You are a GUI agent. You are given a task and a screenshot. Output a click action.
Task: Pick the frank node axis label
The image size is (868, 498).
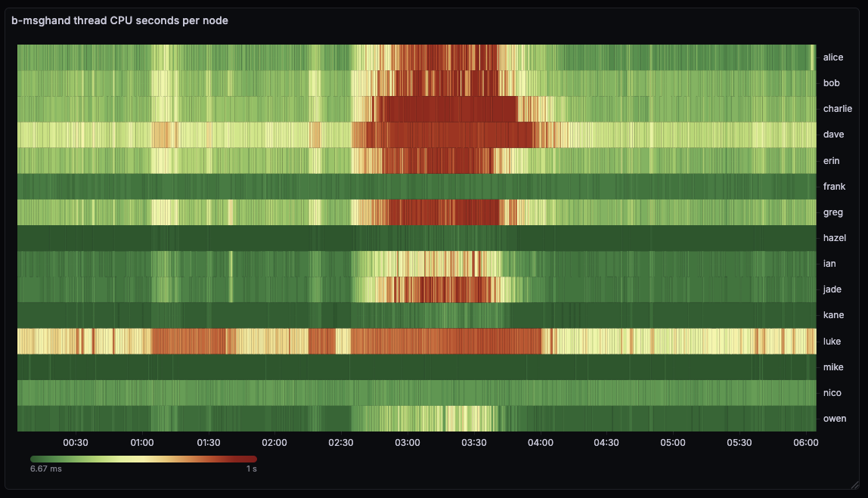834,187
